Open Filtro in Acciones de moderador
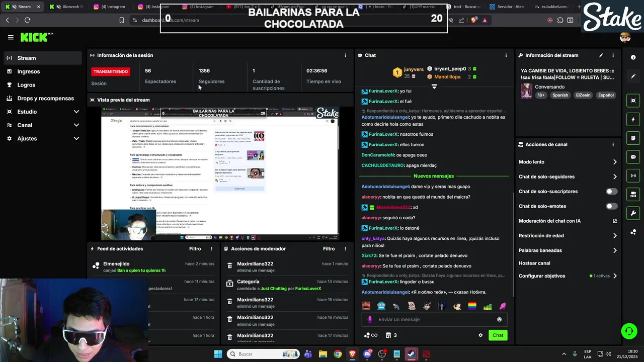The image size is (644, 362). point(329,249)
